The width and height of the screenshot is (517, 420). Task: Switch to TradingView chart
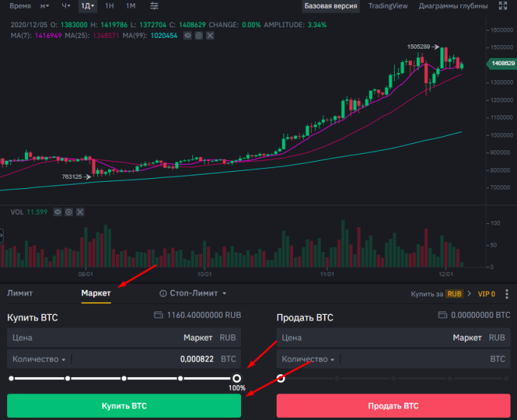coord(388,6)
